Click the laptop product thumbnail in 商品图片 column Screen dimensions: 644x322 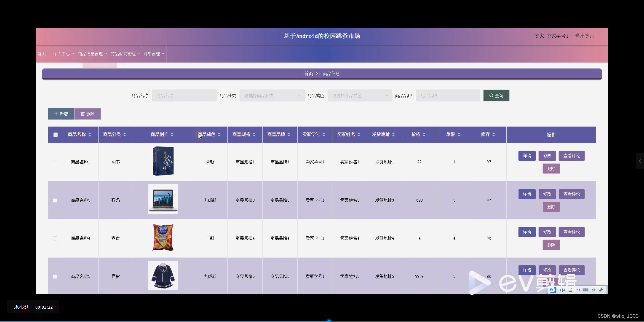[x=163, y=199]
